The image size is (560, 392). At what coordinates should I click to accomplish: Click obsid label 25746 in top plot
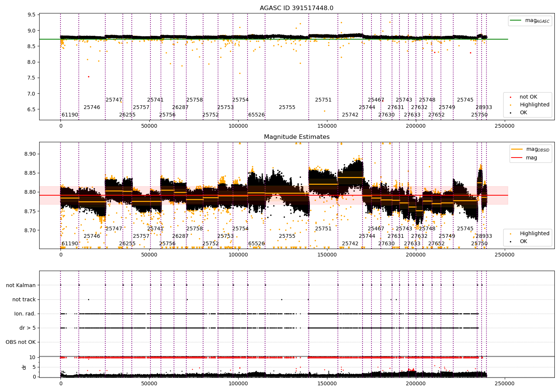(92, 108)
